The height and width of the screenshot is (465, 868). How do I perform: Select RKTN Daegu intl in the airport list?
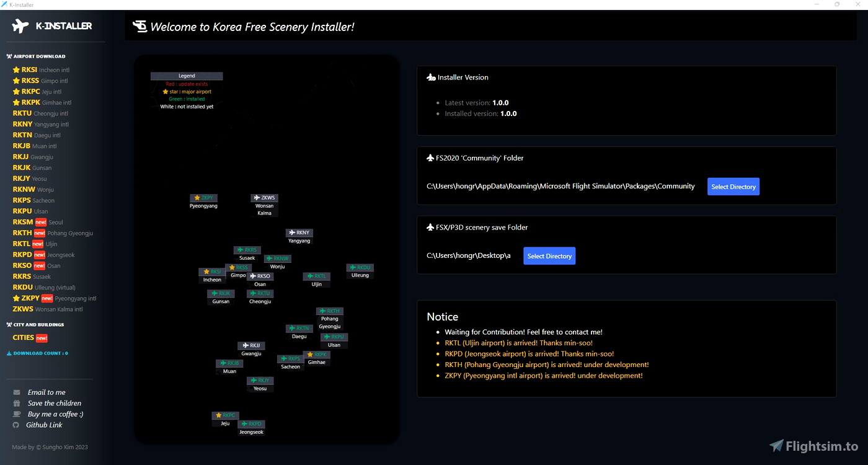tap(37, 135)
